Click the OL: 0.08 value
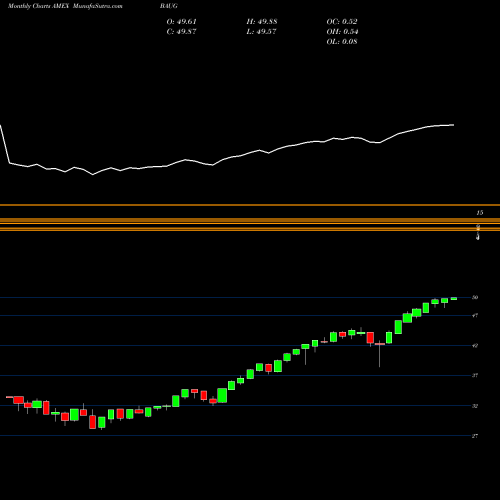500x500 pixels. (342, 42)
